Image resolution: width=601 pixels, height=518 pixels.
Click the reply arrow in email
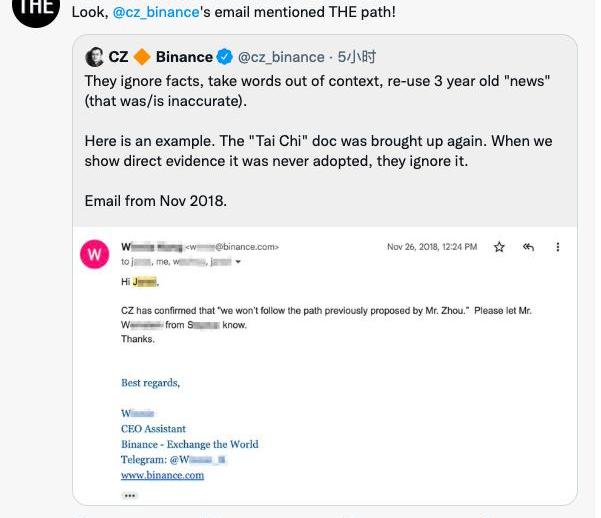point(528,247)
